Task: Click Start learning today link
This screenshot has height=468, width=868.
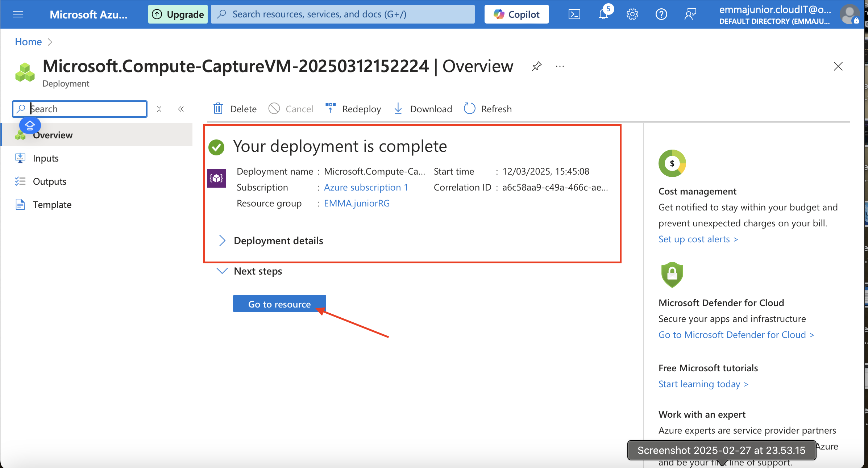Action: tap(703, 384)
